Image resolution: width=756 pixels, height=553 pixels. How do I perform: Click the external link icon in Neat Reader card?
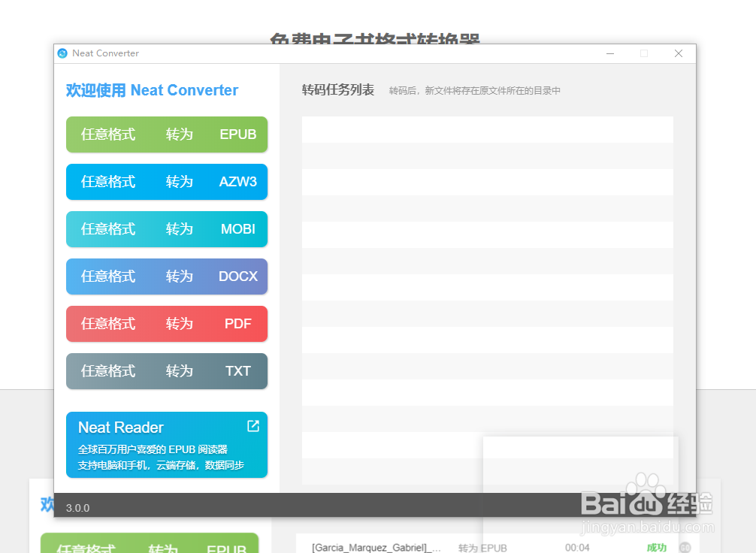pyautogui.click(x=253, y=426)
